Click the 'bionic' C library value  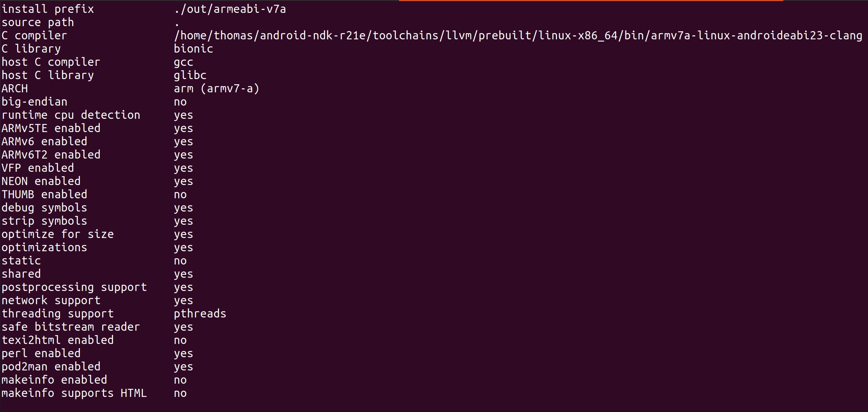pos(193,49)
